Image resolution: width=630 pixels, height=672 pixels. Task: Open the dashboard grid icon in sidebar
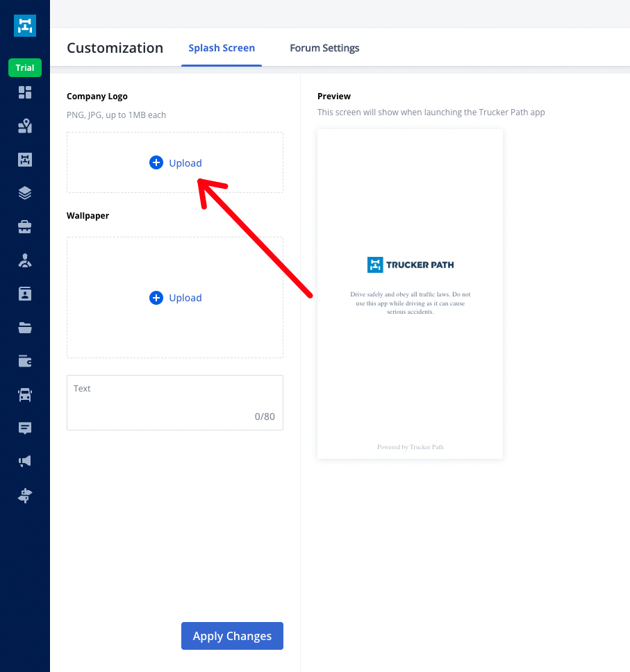pos(25,92)
